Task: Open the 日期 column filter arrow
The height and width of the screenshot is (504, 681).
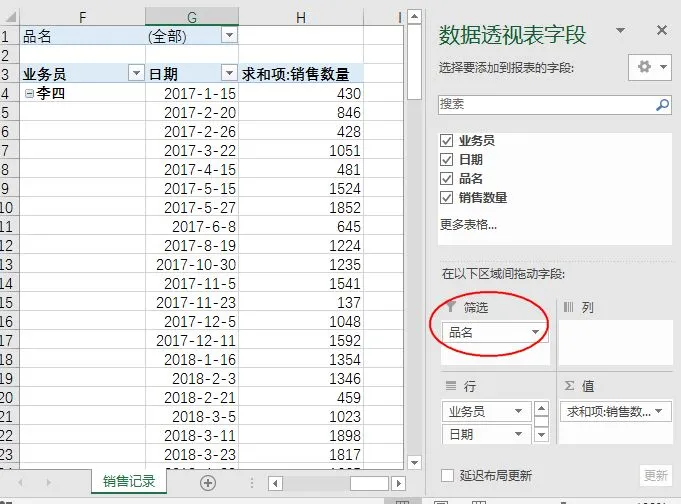Action: (229, 73)
